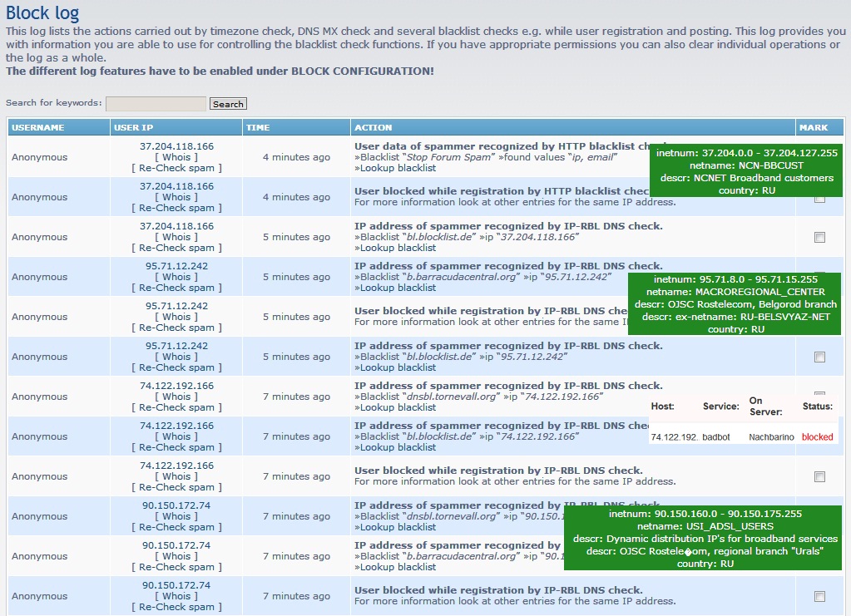Focus the Search for keywords field
Screen dimensions: 851x616
[156, 104]
